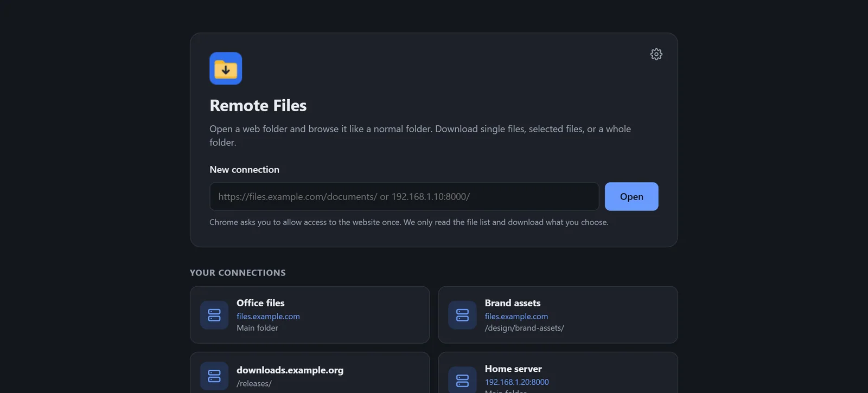Click the 192.168.1.20:8000 address link
The image size is (868, 393).
(517, 382)
